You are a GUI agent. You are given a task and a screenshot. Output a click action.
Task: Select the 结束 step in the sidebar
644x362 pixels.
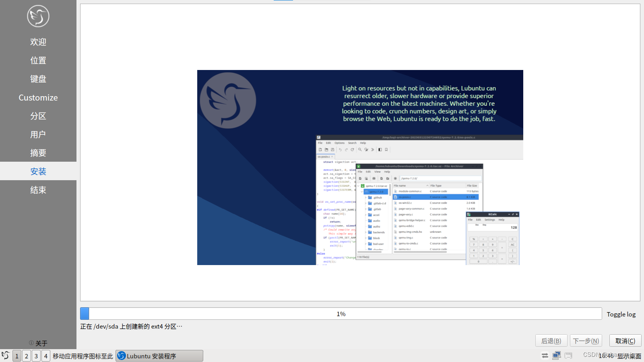click(x=38, y=190)
